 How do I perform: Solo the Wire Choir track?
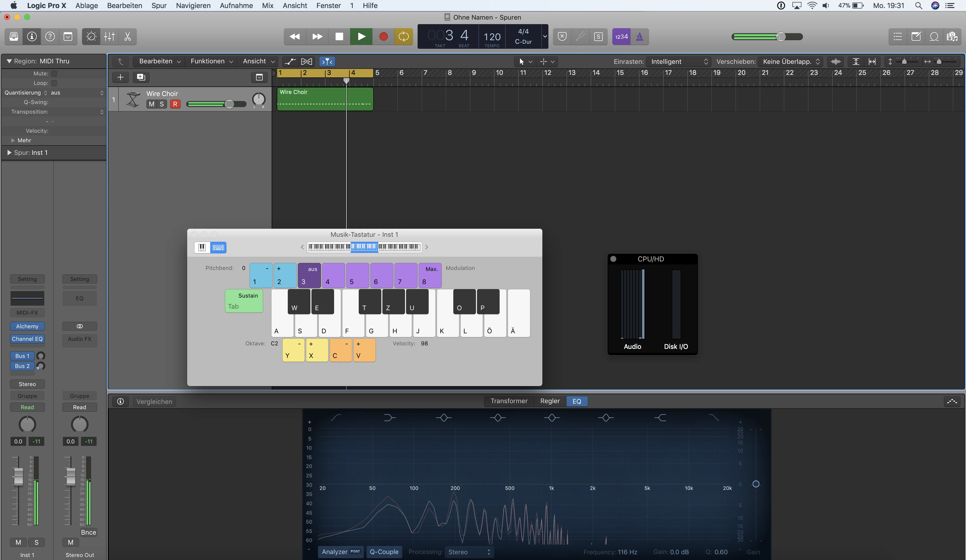point(162,104)
